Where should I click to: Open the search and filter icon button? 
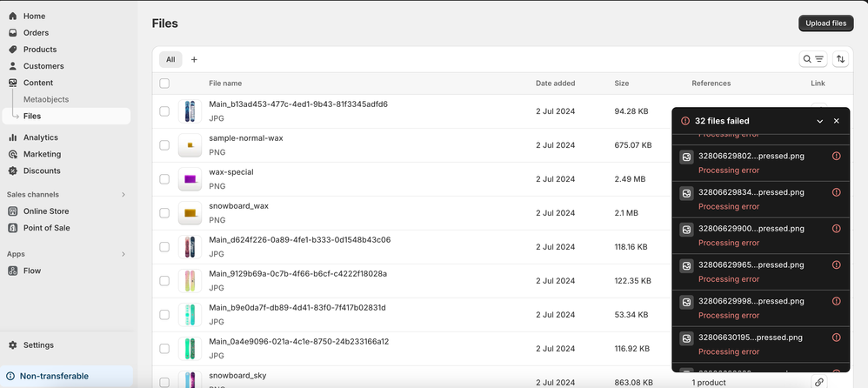pos(813,59)
